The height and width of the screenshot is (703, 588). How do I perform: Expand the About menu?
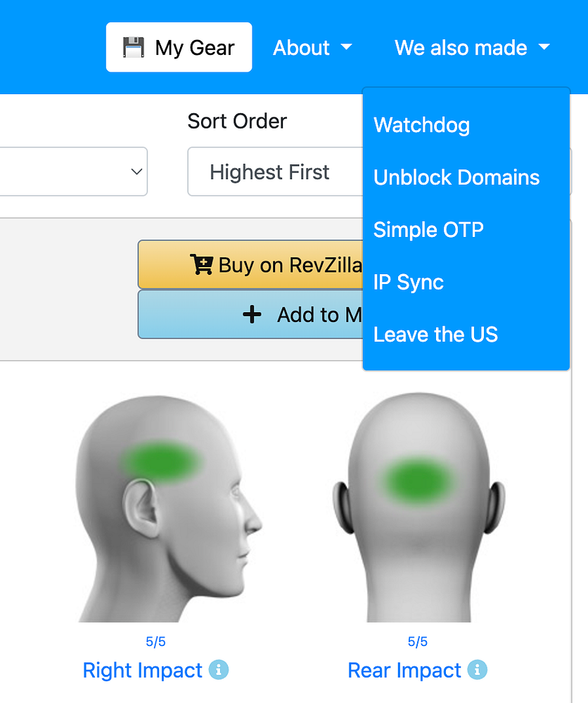click(x=312, y=48)
